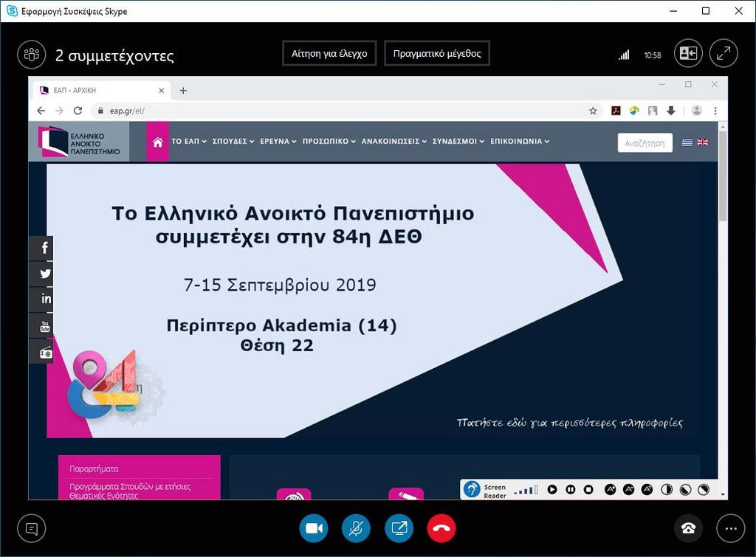Close the 'ΕΑΠ - ΑΡΧΙΚΗ' tab
This screenshot has width=756, height=557.
coord(162,90)
